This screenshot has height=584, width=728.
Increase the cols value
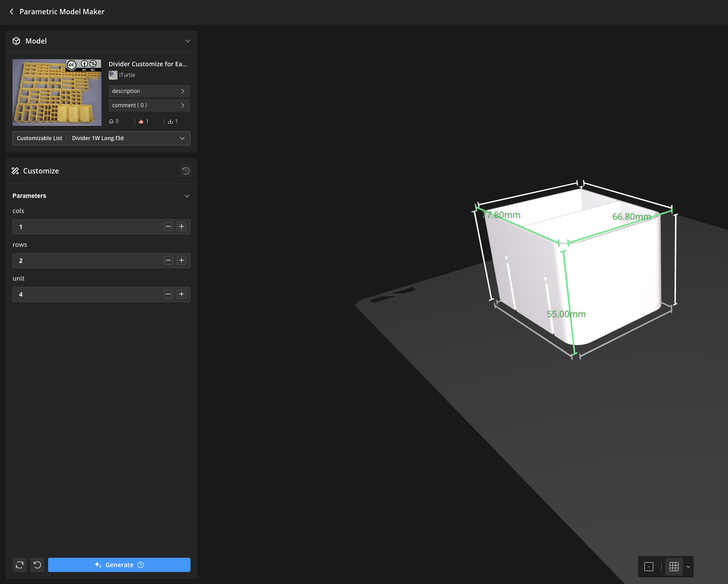tap(182, 227)
